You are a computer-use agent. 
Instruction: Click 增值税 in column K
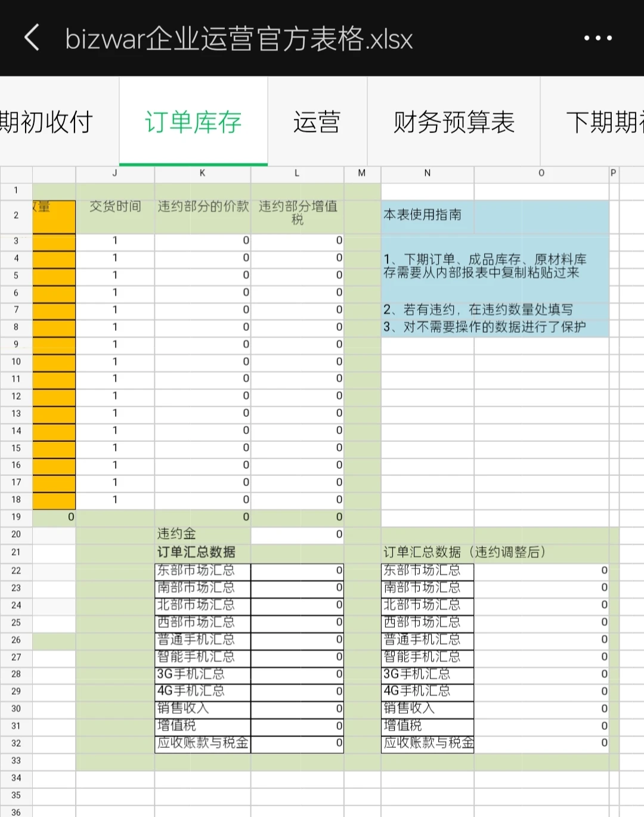[x=203, y=726]
